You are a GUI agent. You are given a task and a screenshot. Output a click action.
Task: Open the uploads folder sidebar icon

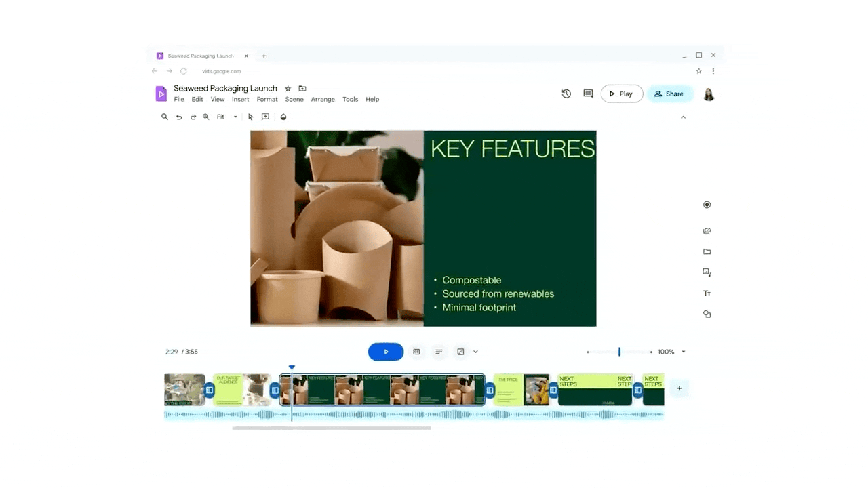707,251
